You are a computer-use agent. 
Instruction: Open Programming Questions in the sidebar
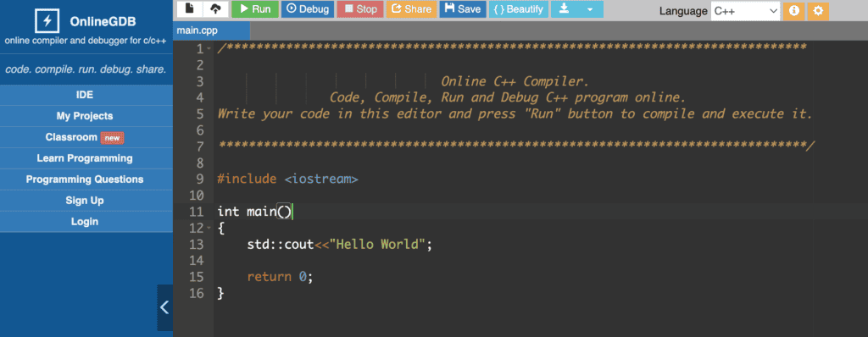pyautogui.click(x=85, y=180)
